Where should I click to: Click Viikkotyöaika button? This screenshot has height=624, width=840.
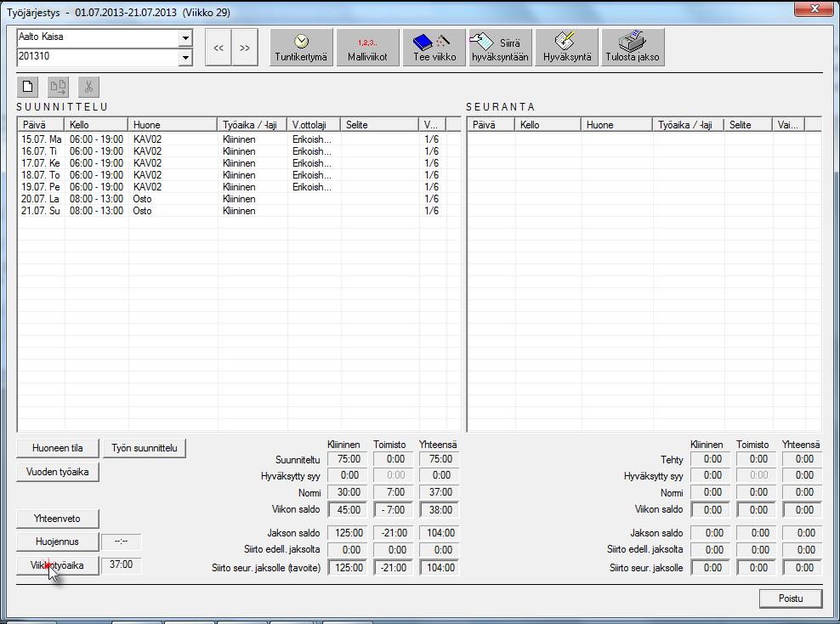tap(57, 565)
